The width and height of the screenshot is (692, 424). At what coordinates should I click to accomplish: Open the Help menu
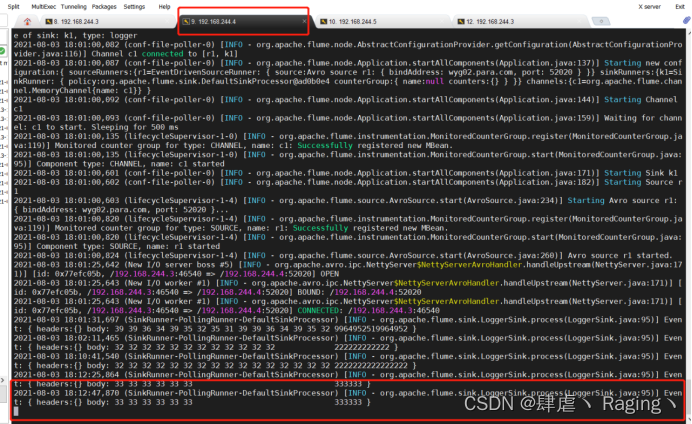pyautogui.click(x=164, y=7)
